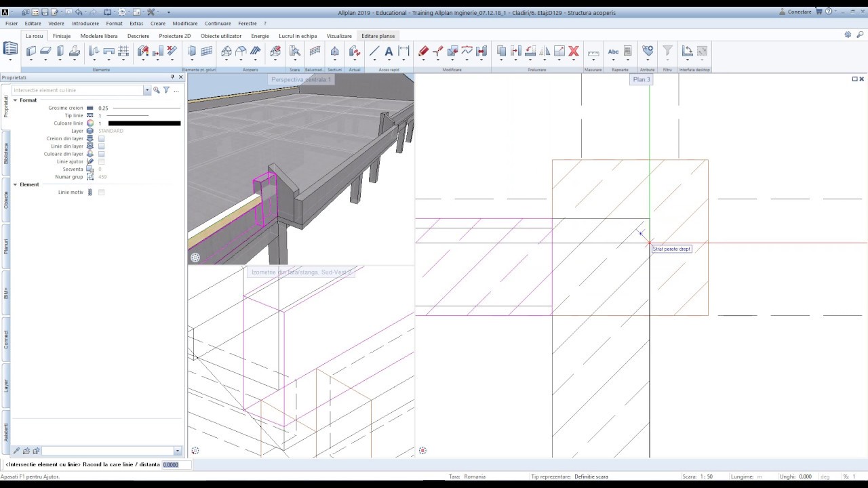Switch to the Editare planse ribbon tab
This screenshot has width=868, height=488.
(378, 36)
